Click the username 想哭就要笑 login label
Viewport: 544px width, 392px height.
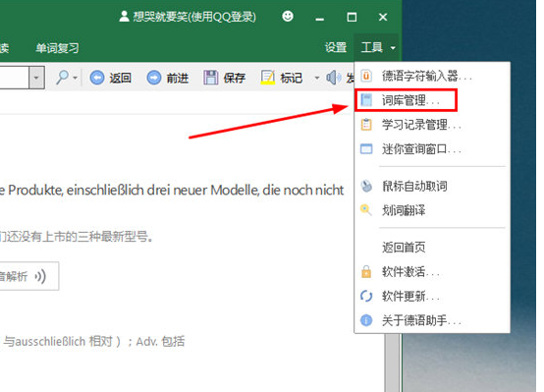click(194, 17)
